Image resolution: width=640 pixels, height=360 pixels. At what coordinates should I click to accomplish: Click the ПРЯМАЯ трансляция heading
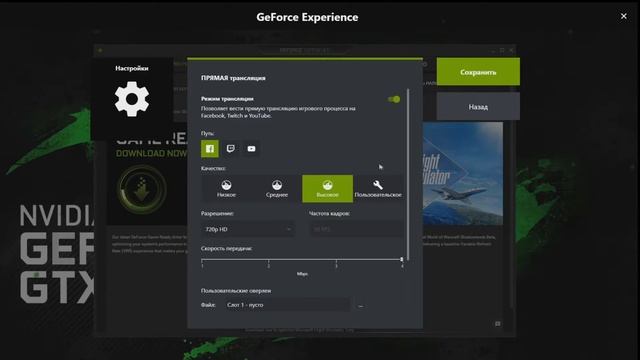click(x=233, y=78)
